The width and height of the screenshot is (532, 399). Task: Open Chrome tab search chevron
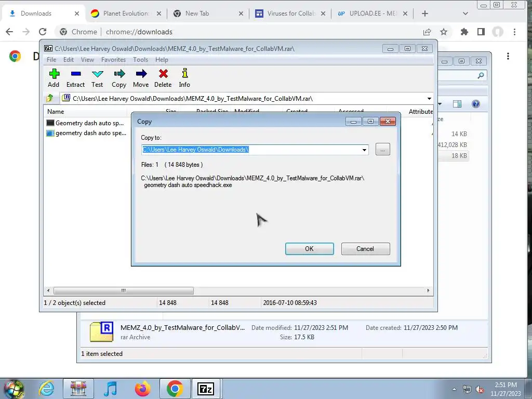click(465, 14)
